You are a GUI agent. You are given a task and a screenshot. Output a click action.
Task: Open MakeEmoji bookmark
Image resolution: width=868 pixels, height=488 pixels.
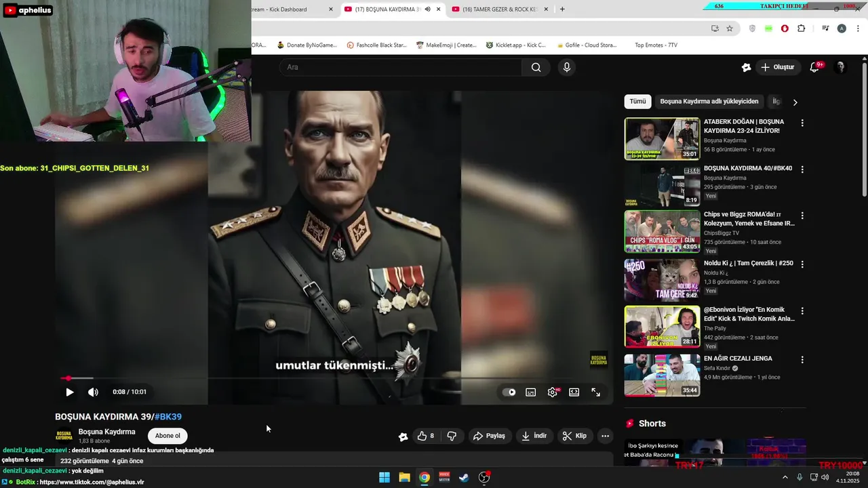click(446, 45)
